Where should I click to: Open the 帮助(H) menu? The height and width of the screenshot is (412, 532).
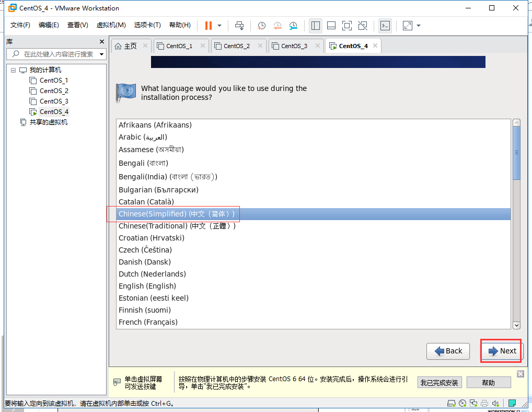[180, 25]
